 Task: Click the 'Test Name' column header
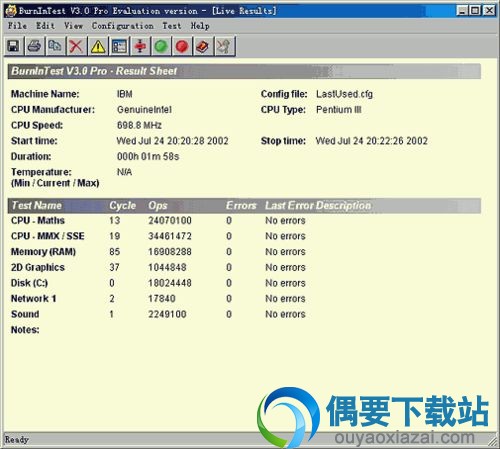point(37,205)
